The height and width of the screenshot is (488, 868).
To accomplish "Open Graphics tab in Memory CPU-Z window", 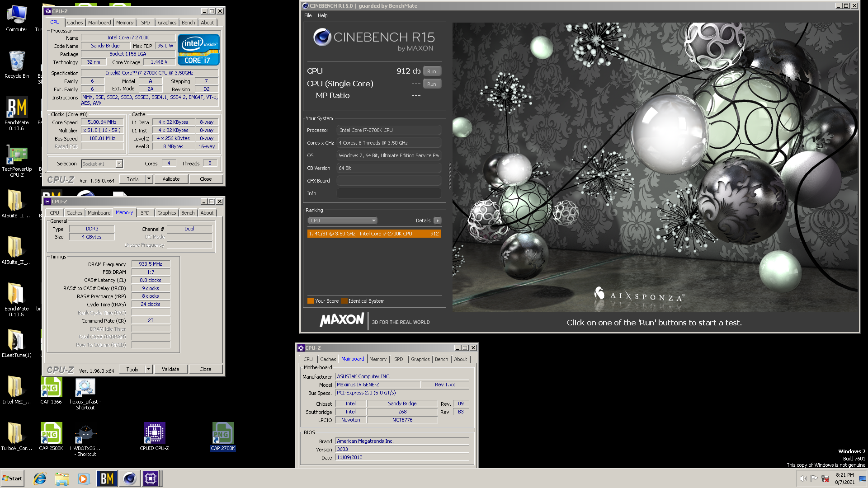I will (x=167, y=213).
